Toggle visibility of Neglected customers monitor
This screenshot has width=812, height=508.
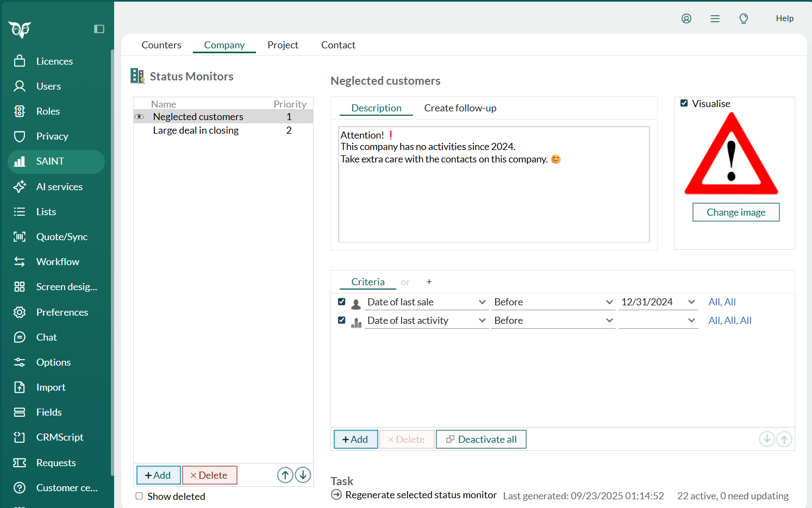(139, 116)
